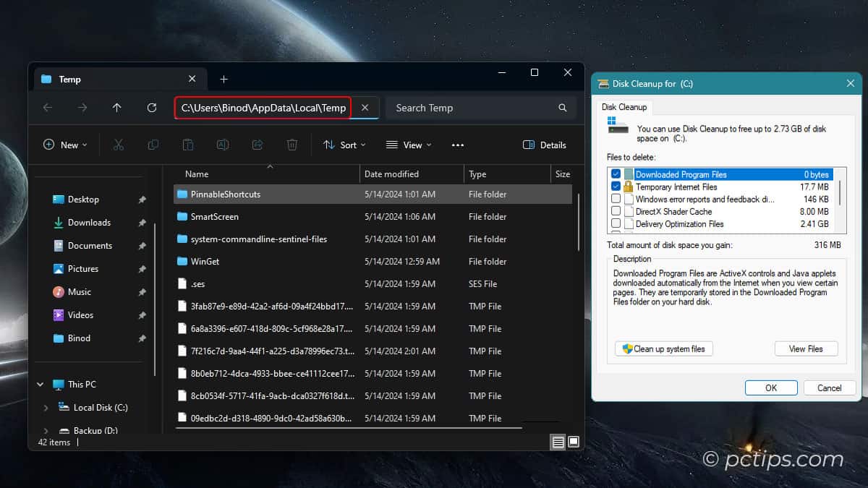The height and width of the screenshot is (488, 868).
Task: Click Clean up system files button
Action: point(664,348)
